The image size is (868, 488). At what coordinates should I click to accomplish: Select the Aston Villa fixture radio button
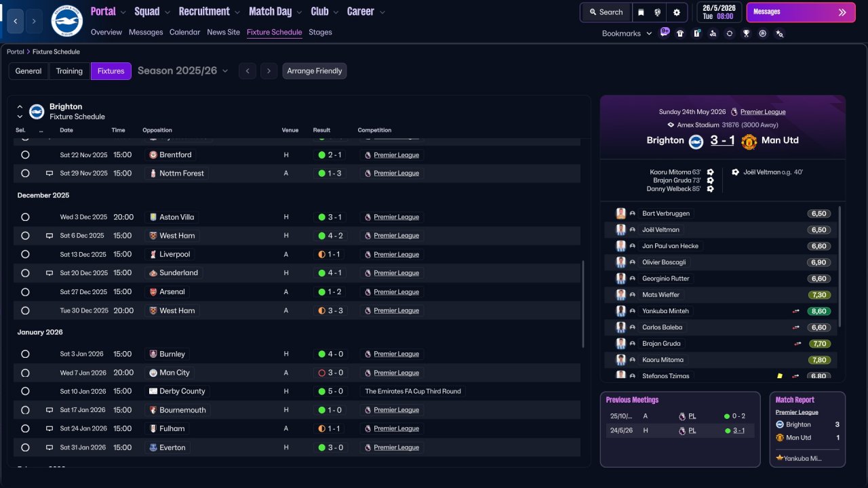(25, 217)
